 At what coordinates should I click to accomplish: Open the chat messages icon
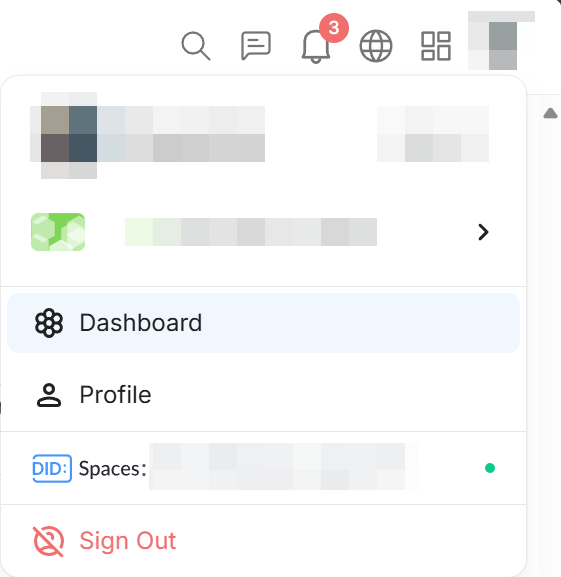point(256,46)
